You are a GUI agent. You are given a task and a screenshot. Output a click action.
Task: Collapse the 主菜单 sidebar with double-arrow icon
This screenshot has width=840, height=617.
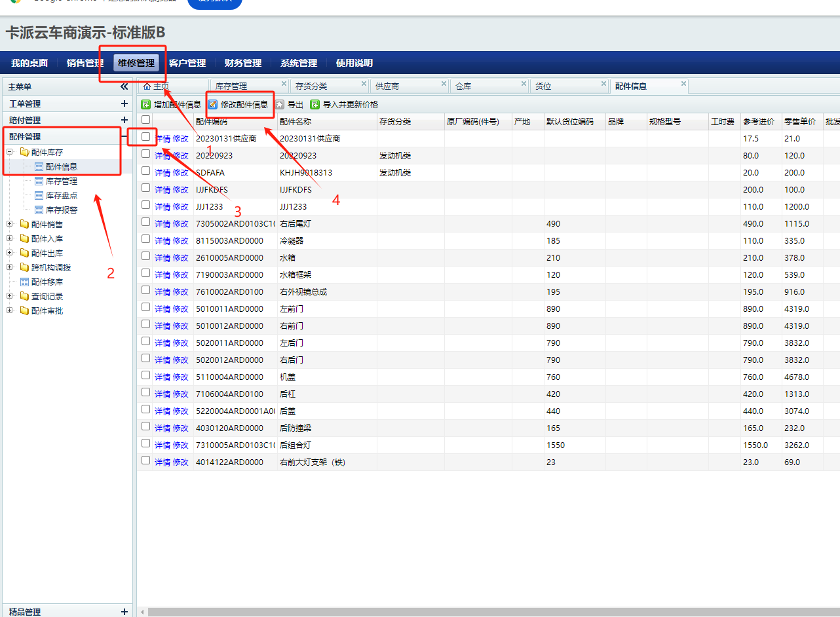[x=124, y=86]
